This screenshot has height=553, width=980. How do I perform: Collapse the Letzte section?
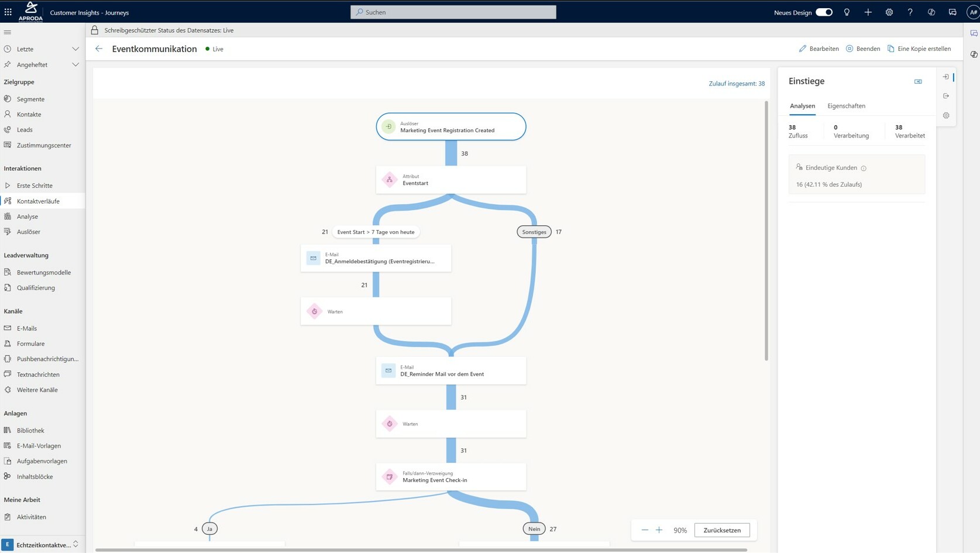(75, 49)
